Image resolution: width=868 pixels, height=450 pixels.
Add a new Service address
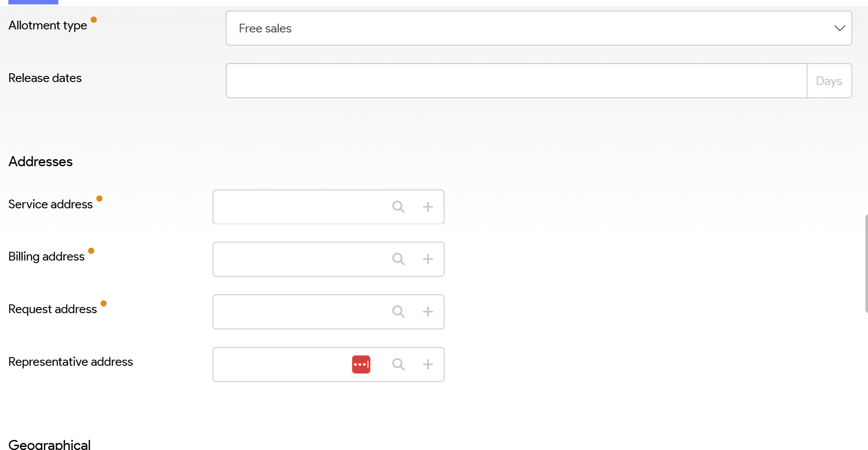pyautogui.click(x=428, y=207)
